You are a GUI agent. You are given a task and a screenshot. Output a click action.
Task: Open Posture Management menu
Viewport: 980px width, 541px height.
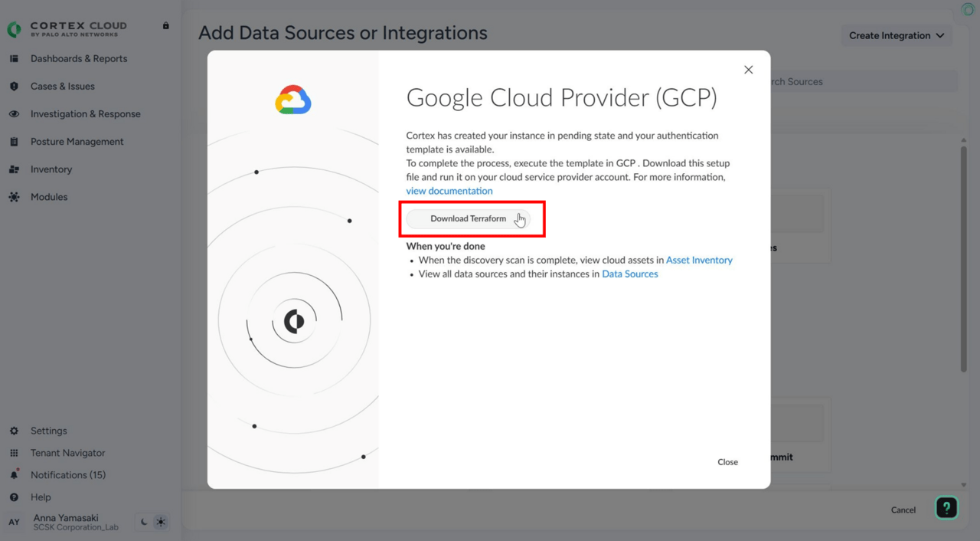point(77,142)
